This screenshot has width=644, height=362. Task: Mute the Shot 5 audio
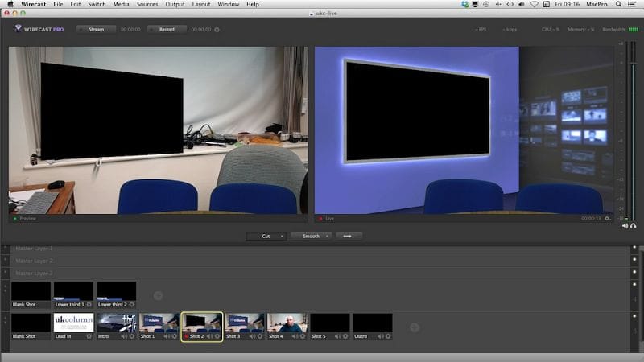(x=338, y=336)
